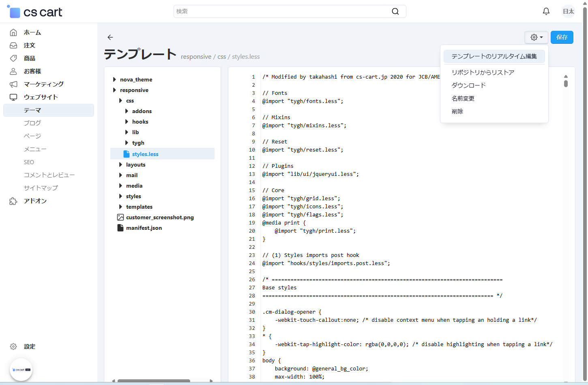This screenshot has height=385, width=588.
Task: Click the marketing megaphone icon
Action: click(x=13, y=84)
